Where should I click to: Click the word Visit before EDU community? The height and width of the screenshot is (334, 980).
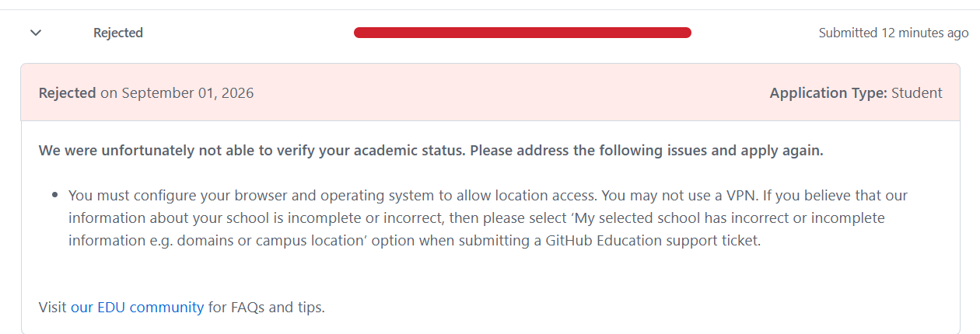53,307
